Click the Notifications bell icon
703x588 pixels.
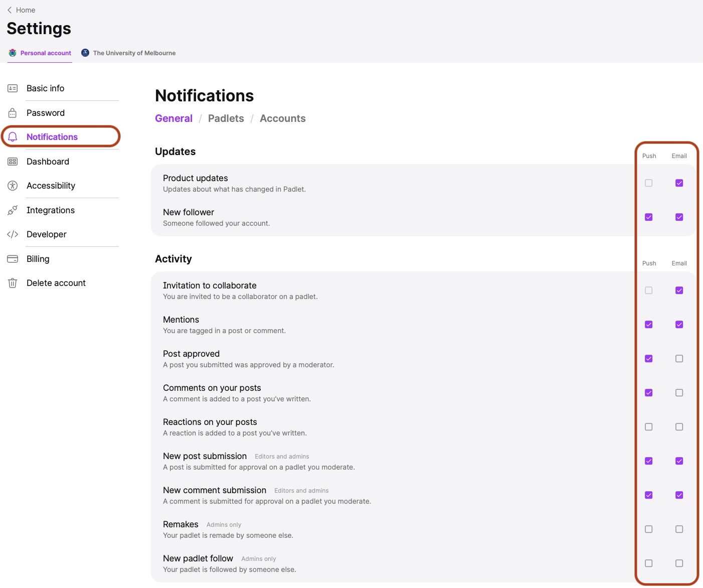[x=13, y=137]
